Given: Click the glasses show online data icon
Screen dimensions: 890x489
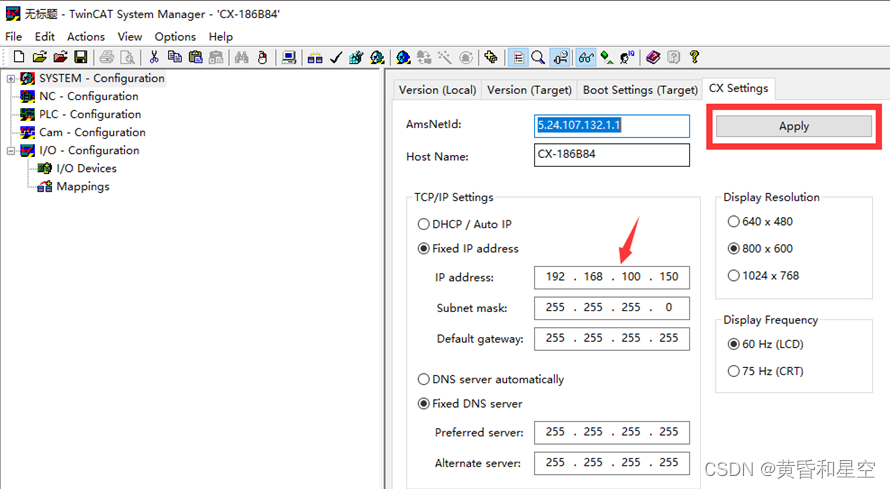Looking at the screenshot, I should click(586, 57).
